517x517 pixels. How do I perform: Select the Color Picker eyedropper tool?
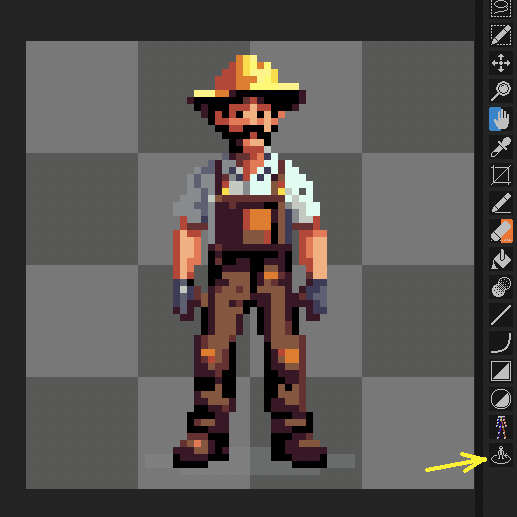[x=501, y=147]
